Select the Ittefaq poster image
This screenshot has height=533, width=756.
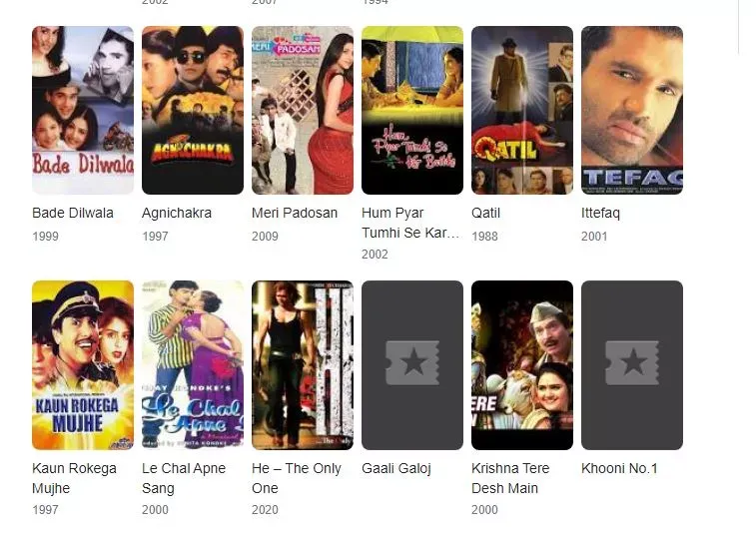pyautogui.click(x=632, y=111)
